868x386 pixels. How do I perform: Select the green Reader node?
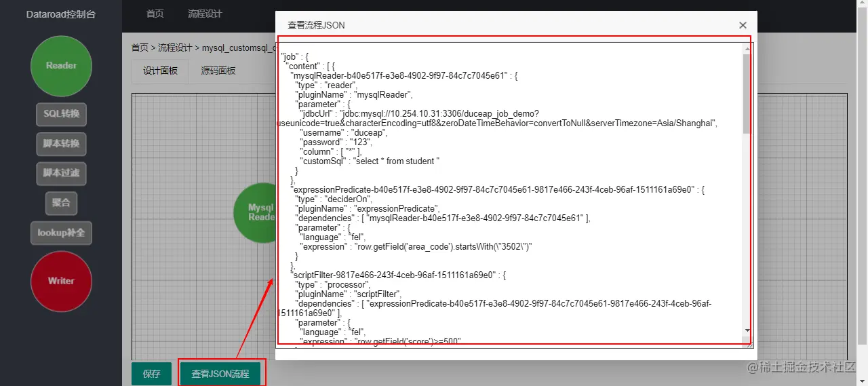point(61,66)
